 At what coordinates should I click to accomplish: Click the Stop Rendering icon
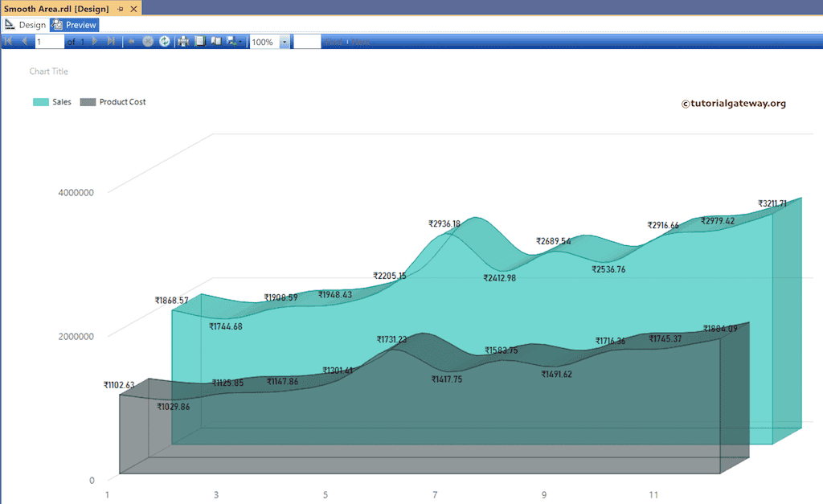148,41
